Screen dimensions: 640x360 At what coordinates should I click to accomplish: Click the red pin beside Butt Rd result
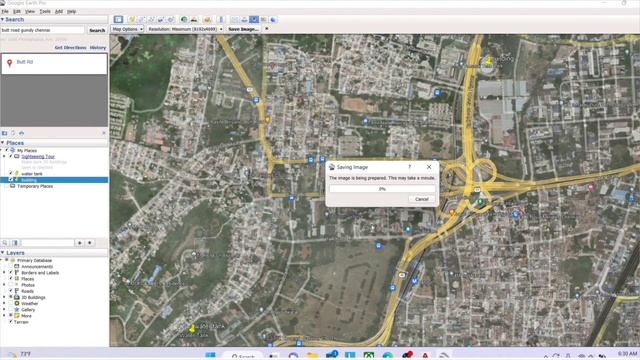pos(9,63)
